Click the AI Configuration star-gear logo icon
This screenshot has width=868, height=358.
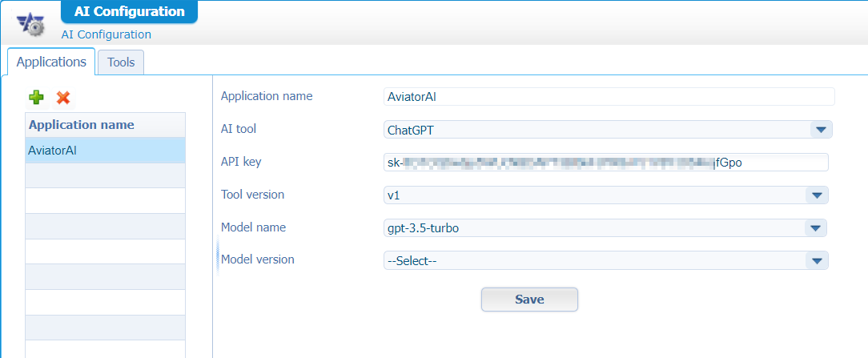pos(30,24)
